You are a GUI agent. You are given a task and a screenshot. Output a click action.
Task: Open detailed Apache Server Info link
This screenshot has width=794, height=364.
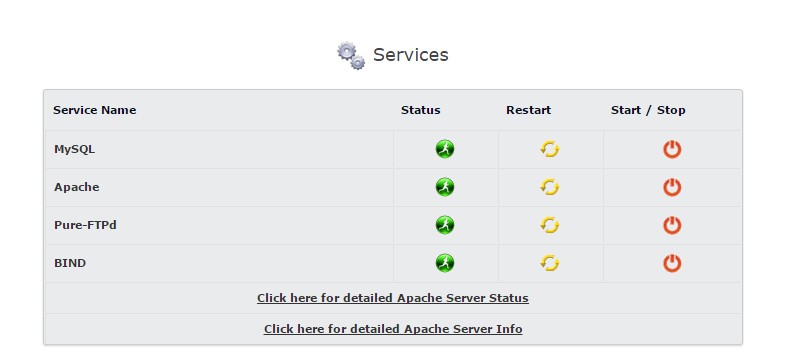pos(393,329)
